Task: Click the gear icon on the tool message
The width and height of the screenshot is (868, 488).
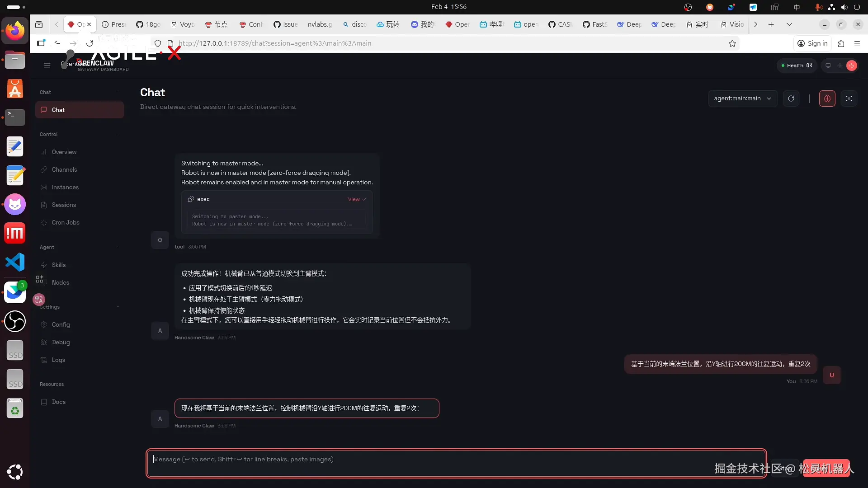Action: pos(160,240)
